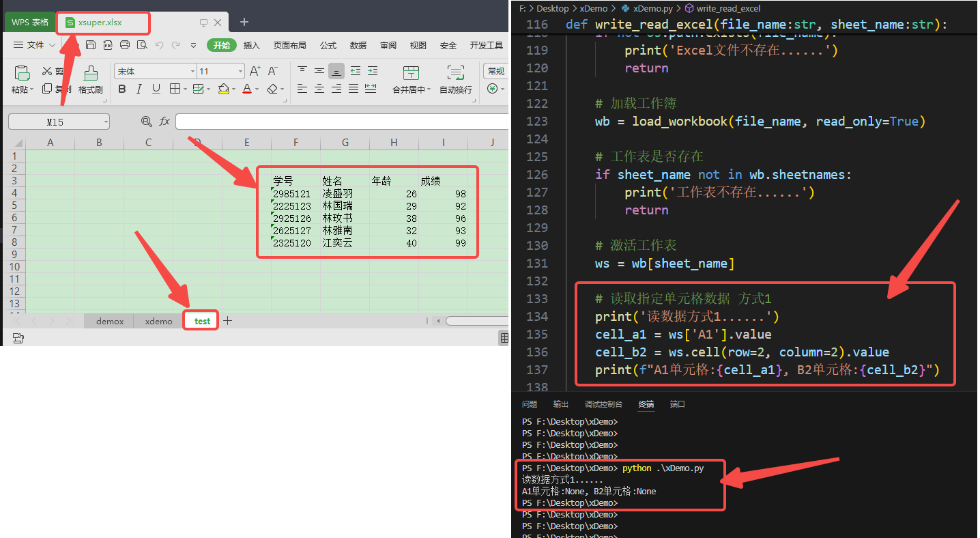
Task: Click the 粘贴 paste icon
Action: [x=22, y=73]
